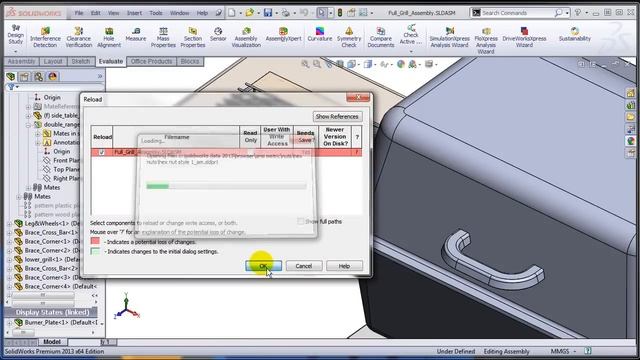The width and height of the screenshot is (640, 360).
Task: Click Help in the Reload dialog
Action: [x=344, y=266]
